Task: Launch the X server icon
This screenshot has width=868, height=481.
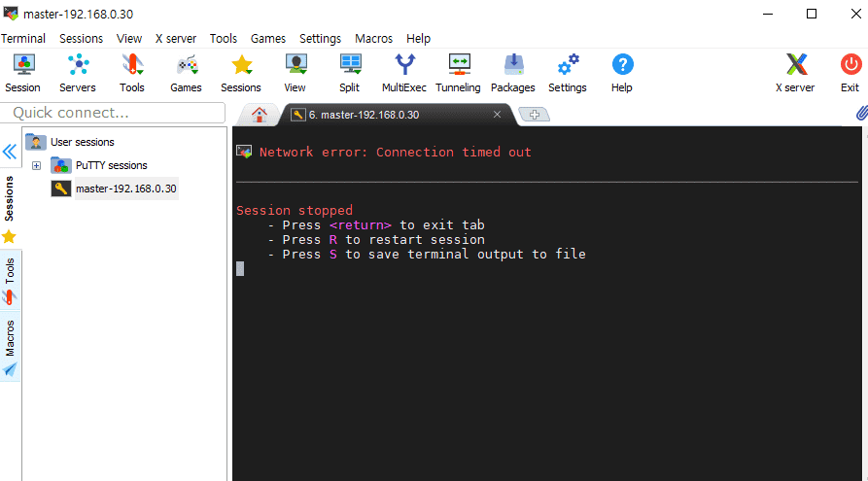Action: click(x=795, y=73)
